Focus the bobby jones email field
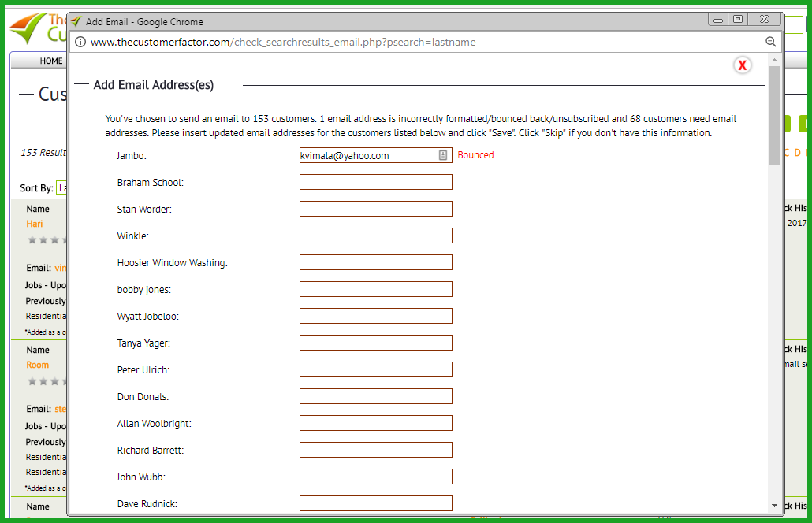The image size is (812, 523). (375, 289)
